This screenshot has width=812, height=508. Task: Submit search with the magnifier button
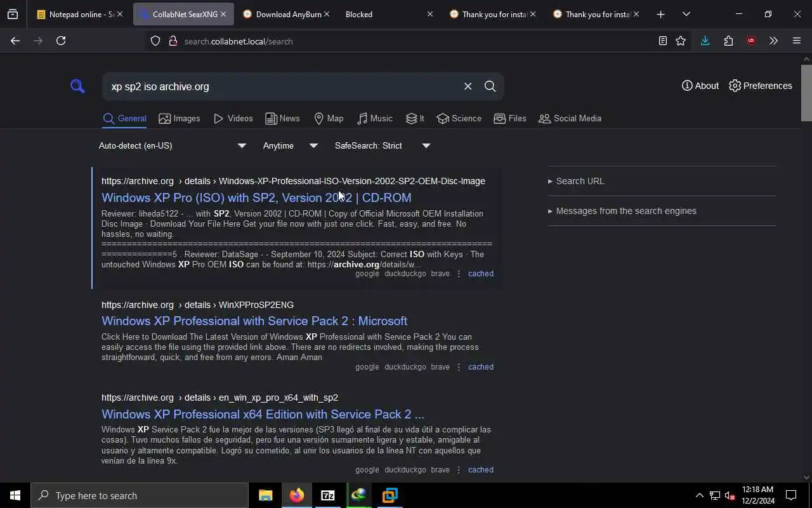point(490,86)
